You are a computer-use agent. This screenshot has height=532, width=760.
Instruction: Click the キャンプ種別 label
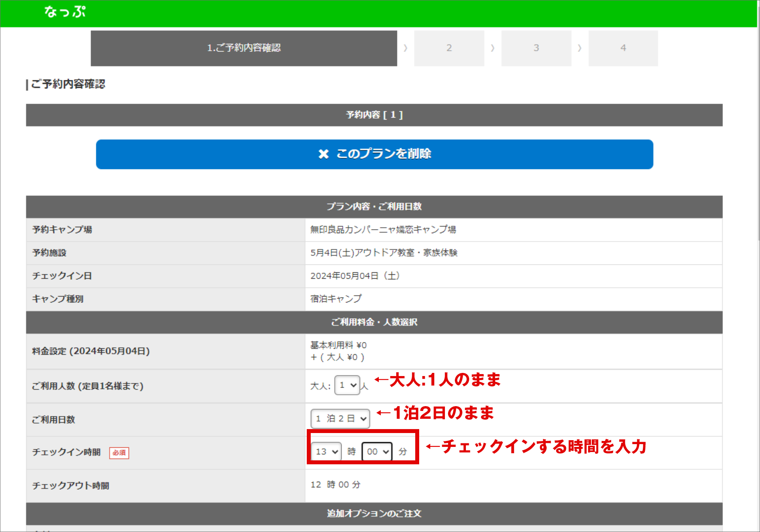57,299
